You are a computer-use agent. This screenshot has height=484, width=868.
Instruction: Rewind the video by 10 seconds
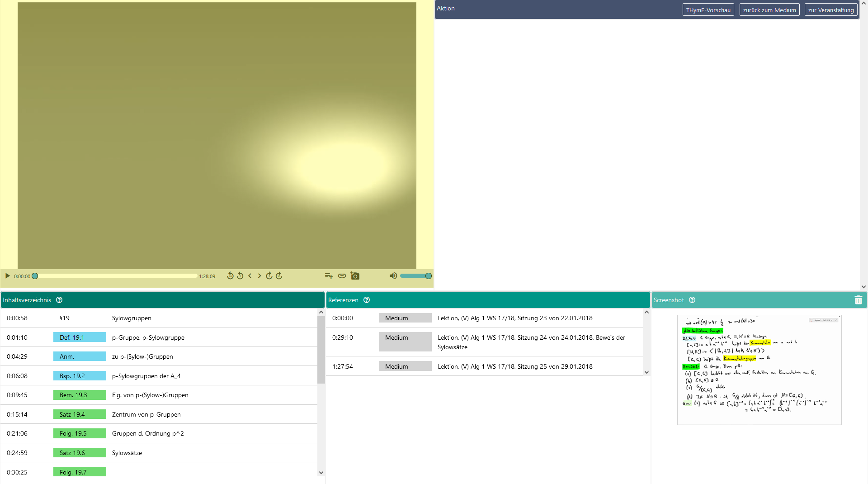coord(230,276)
